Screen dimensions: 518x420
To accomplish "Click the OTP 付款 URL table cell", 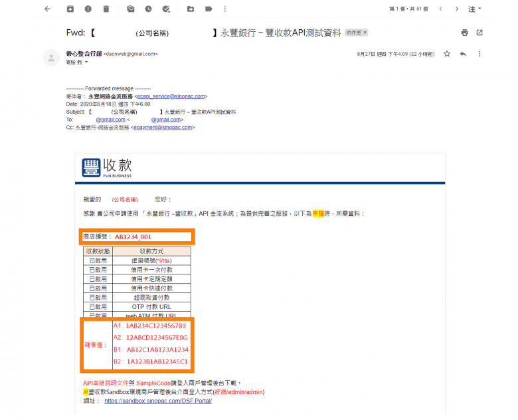I will pyautogui.click(x=151, y=307).
